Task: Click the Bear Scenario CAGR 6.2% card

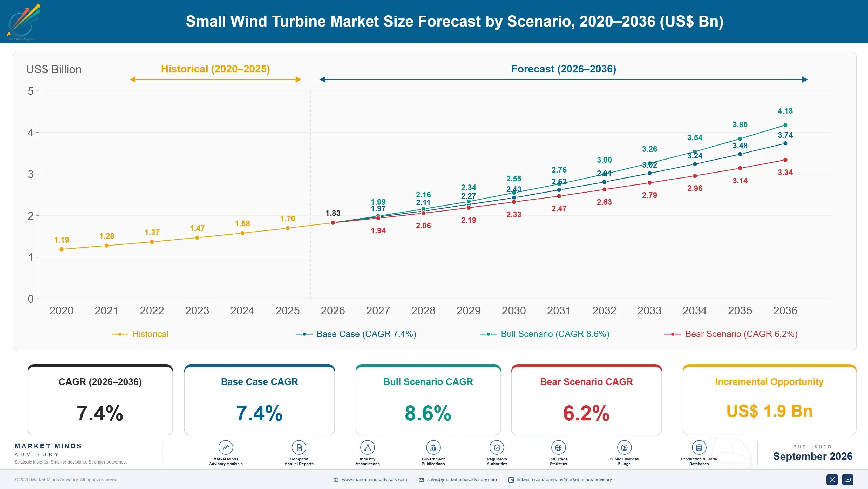Action: pyautogui.click(x=586, y=400)
